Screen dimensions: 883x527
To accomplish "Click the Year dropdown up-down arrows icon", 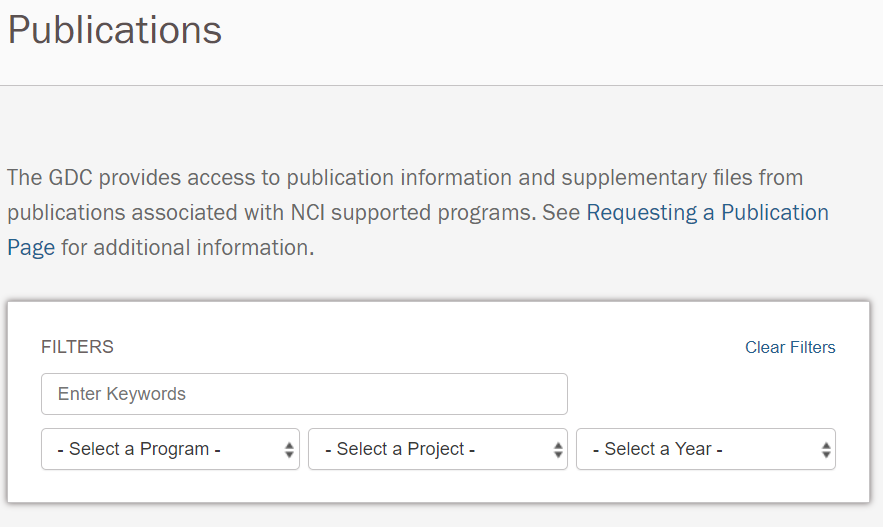I will pyautogui.click(x=826, y=450).
